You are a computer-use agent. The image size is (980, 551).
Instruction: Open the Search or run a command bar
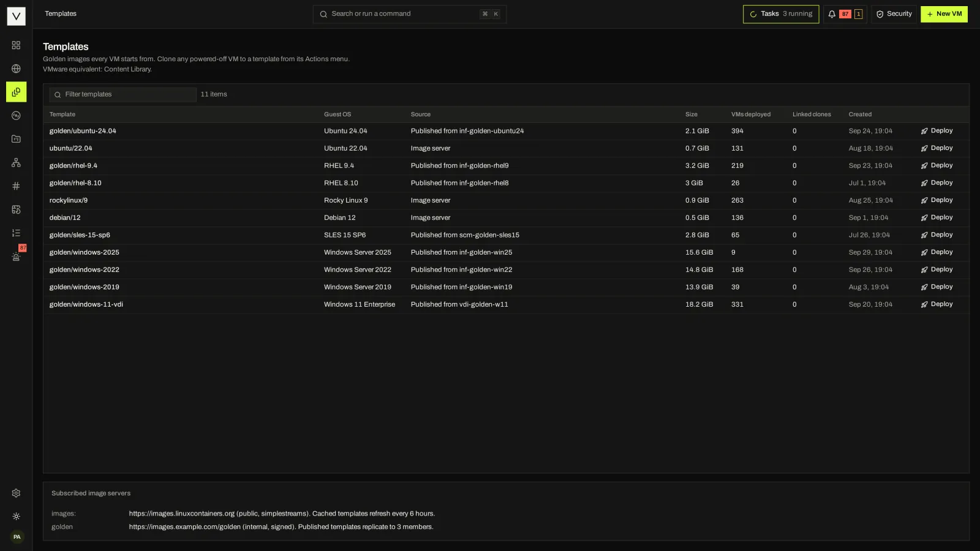coord(410,14)
